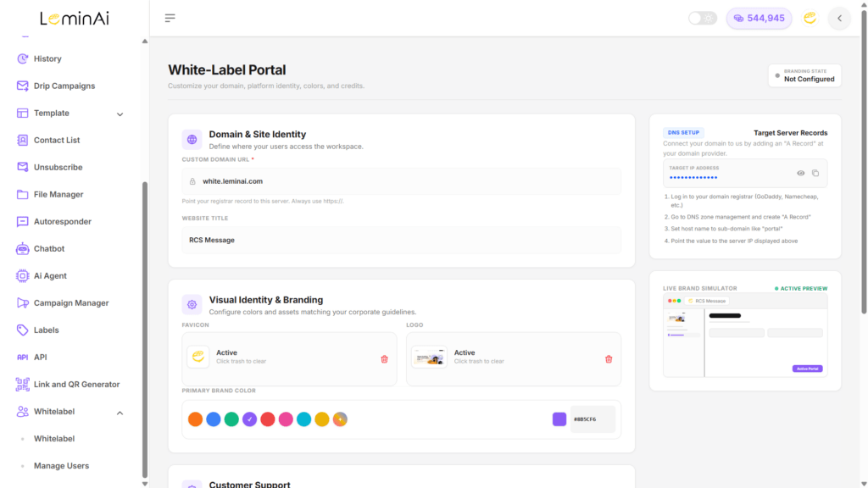Expand the Template submenu chevron
This screenshot has width=868, height=488.
(120, 114)
